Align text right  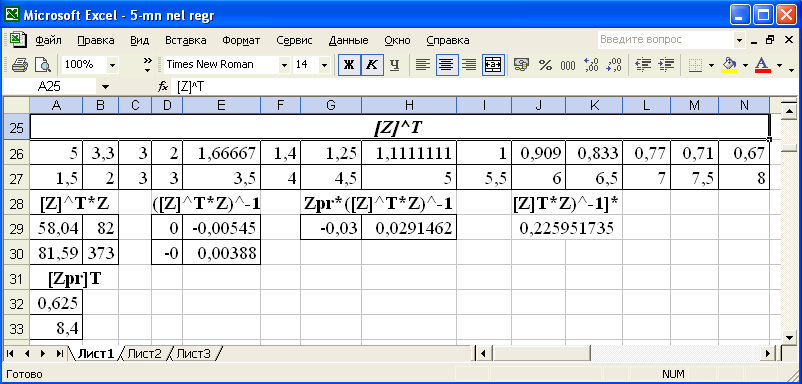(x=470, y=65)
